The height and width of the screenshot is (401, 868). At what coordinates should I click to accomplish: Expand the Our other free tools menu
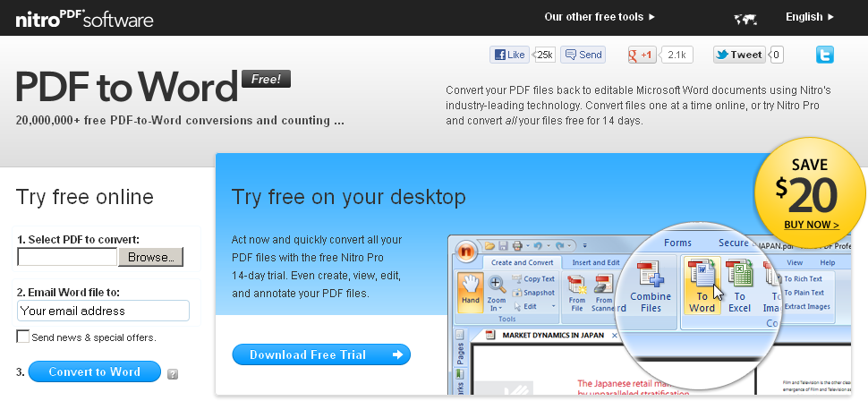click(x=600, y=17)
